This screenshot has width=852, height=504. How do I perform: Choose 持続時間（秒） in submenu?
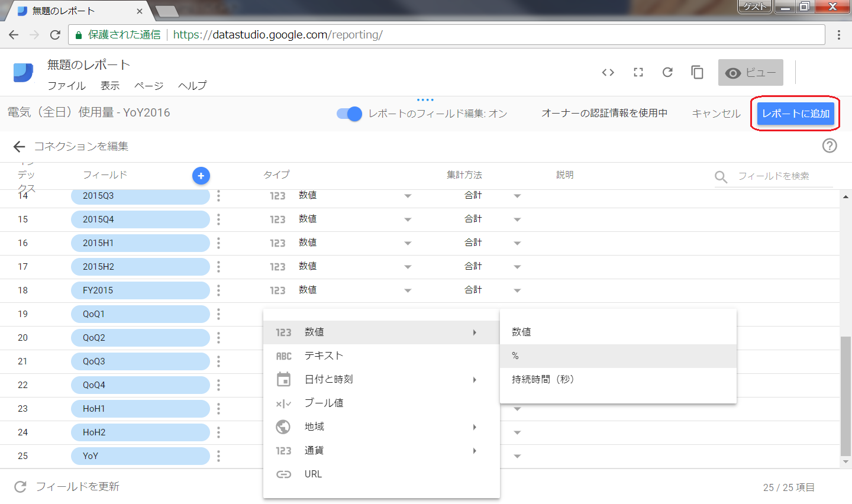pos(618,380)
